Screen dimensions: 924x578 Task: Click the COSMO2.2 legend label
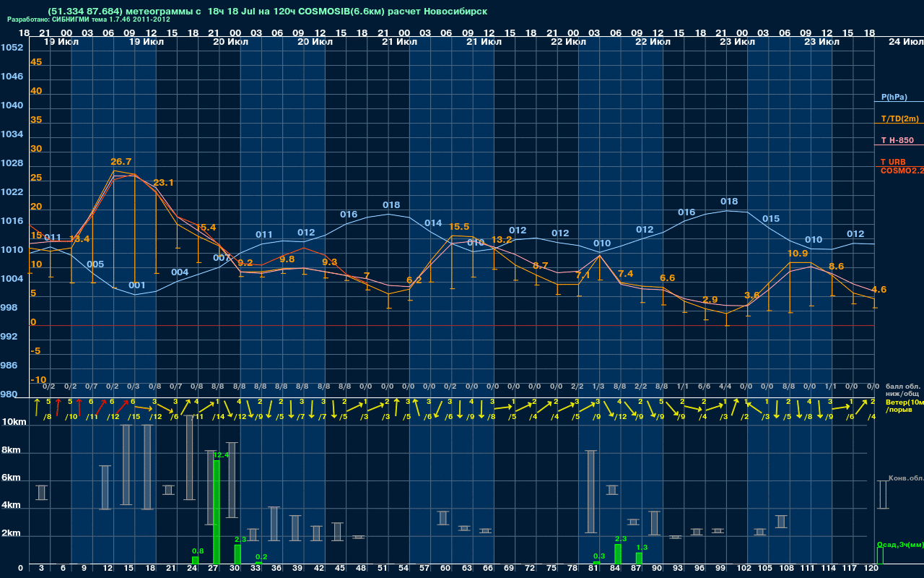coord(902,171)
